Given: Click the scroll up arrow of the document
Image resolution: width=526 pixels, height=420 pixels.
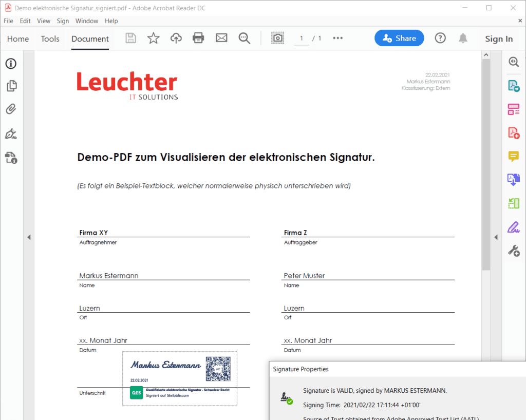Looking at the screenshot, I should (486, 54).
